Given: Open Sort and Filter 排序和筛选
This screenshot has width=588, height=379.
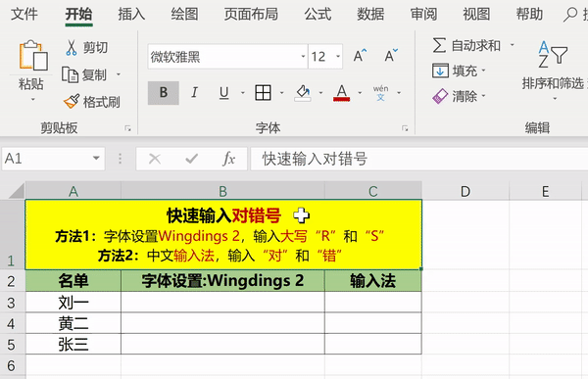Looking at the screenshot, I should pos(553,70).
